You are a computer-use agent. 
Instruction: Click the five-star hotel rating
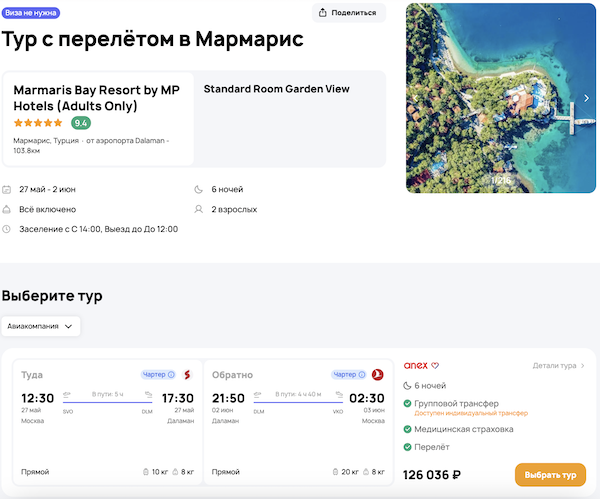(x=38, y=123)
